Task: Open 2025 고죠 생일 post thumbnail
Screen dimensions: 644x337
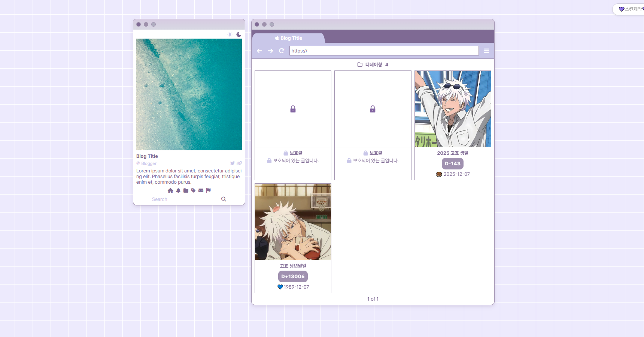Action: [453, 109]
